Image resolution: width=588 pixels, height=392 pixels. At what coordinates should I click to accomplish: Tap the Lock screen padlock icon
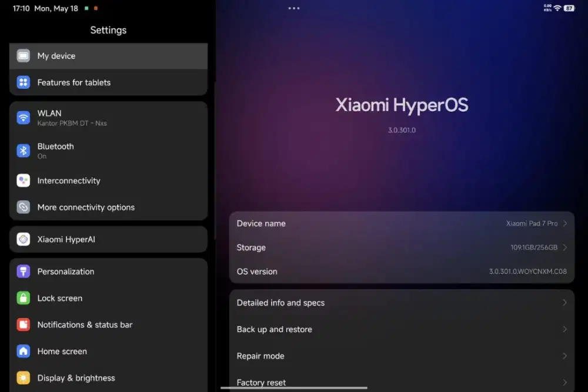24,299
